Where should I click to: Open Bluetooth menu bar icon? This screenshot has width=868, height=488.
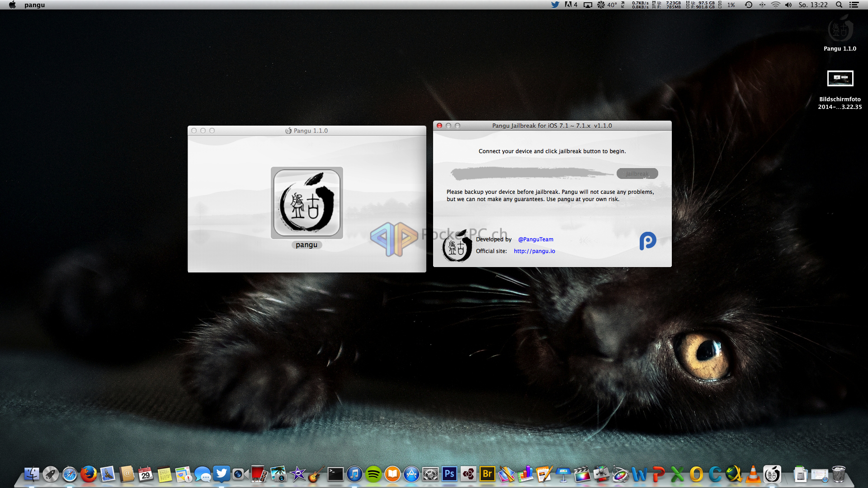point(762,5)
